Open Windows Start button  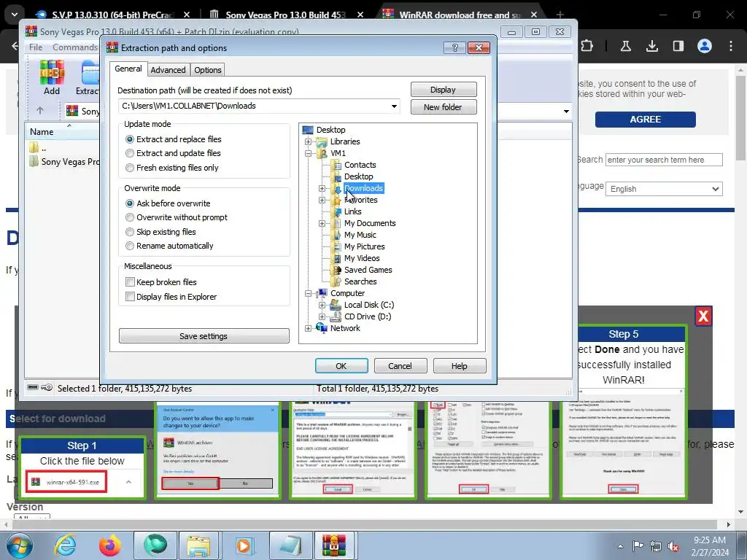coord(20,545)
